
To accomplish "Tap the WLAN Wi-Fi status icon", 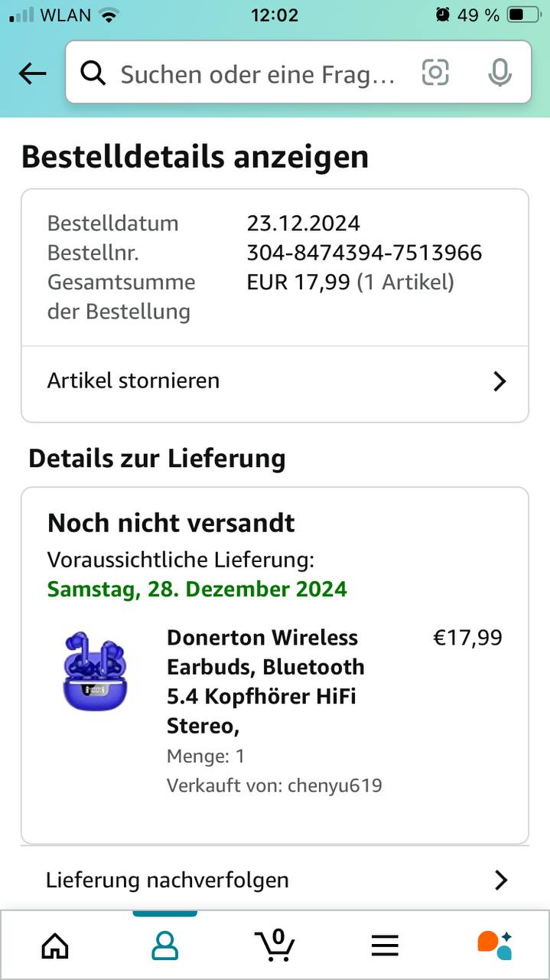I will click(x=110, y=15).
